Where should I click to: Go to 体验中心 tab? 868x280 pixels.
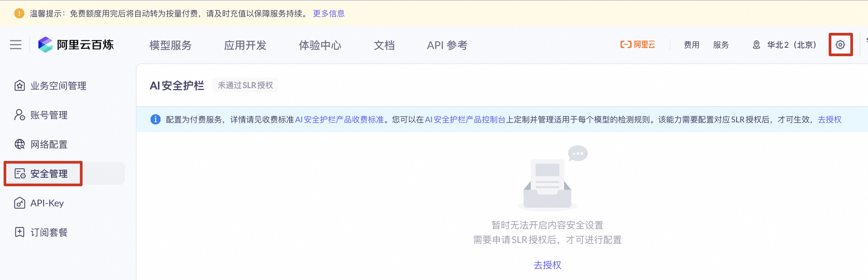click(x=320, y=45)
